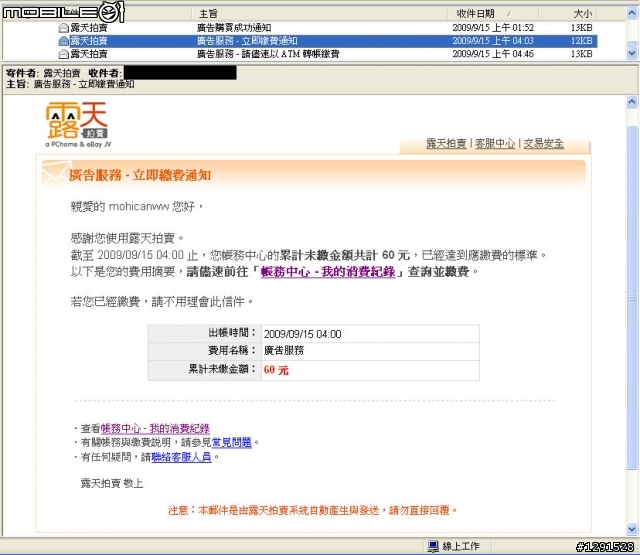The height and width of the screenshot is (555, 640).
Task: Click the email body vertical scrollbar thumb
Action: pyautogui.click(x=632, y=298)
